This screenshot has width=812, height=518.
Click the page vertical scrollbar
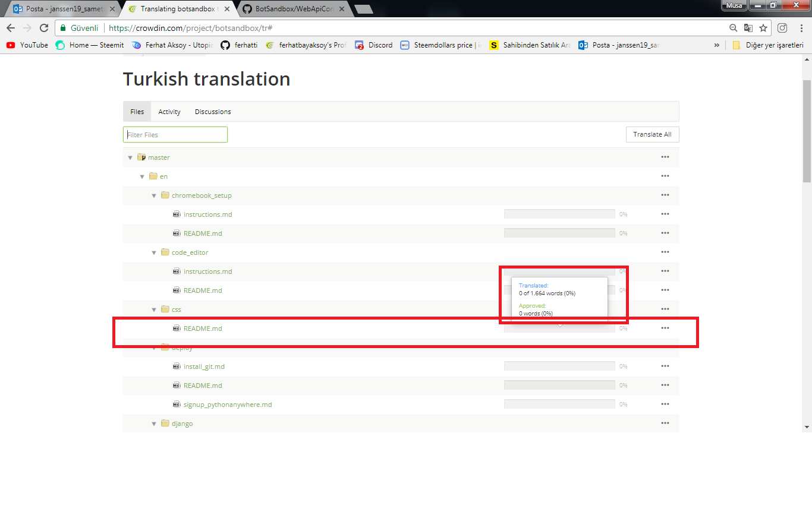tap(807, 131)
